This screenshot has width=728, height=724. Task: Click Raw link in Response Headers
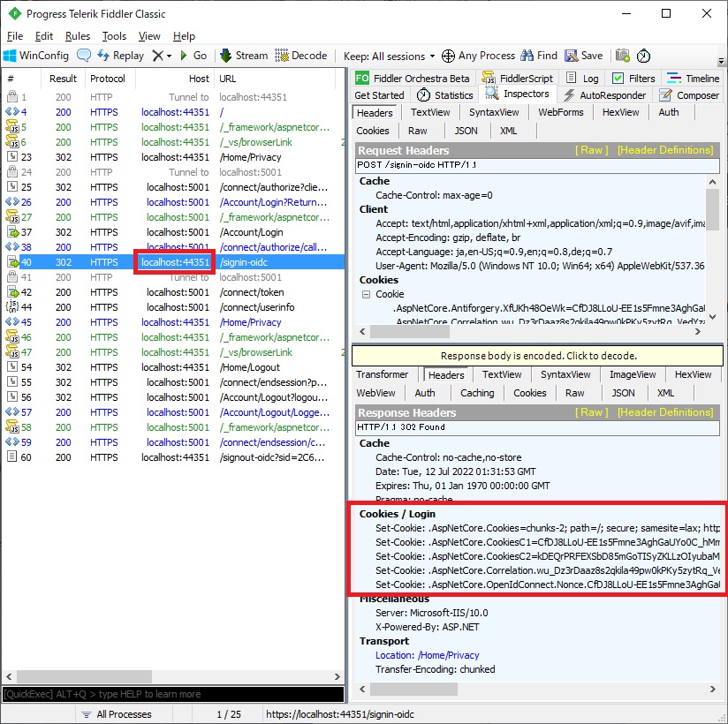(x=592, y=412)
